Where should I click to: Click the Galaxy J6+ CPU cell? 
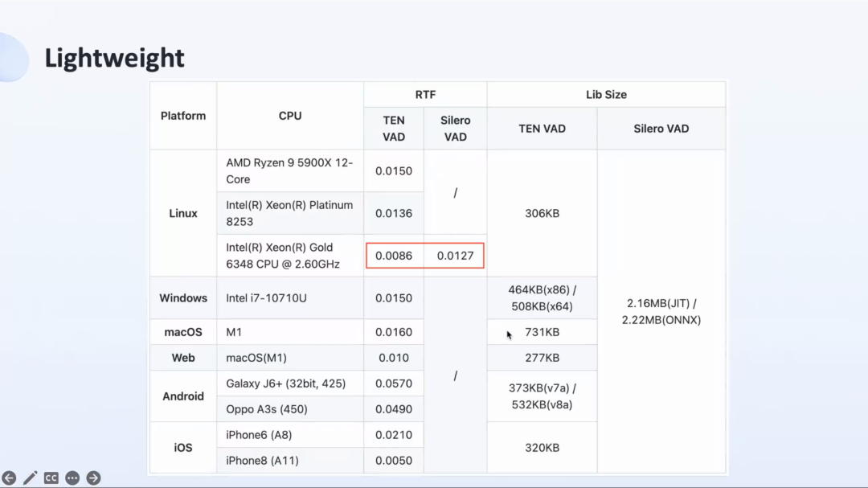tap(290, 383)
